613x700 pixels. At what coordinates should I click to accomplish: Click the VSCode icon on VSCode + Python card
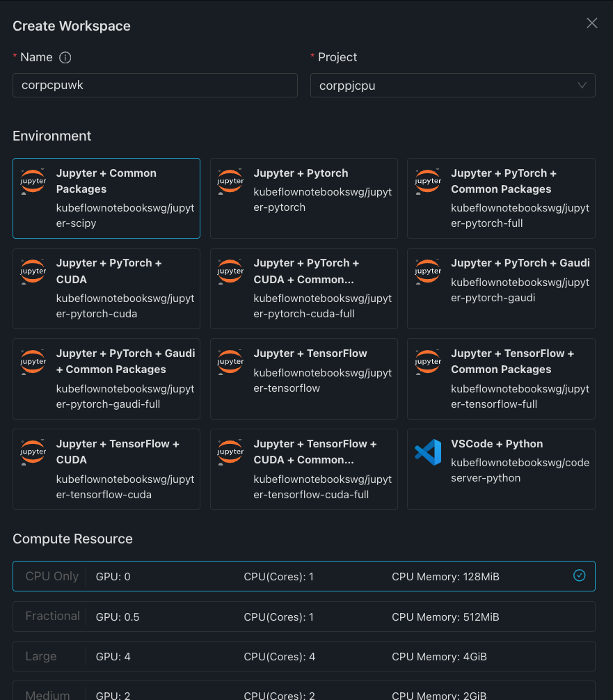click(427, 452)
